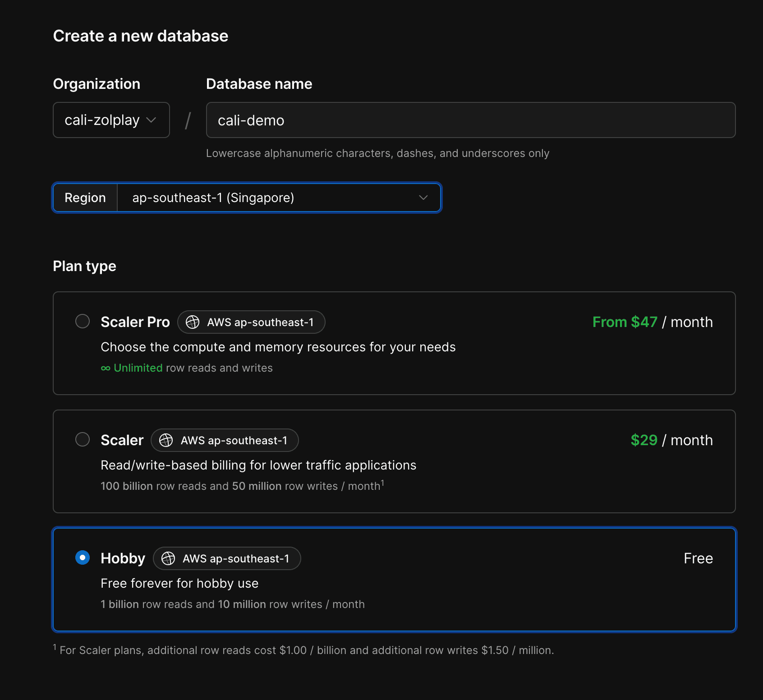Click the footnote superscript after Scaler month text
Image resolution: width=763 pixels, height=700 pixels.
(382, 483)
